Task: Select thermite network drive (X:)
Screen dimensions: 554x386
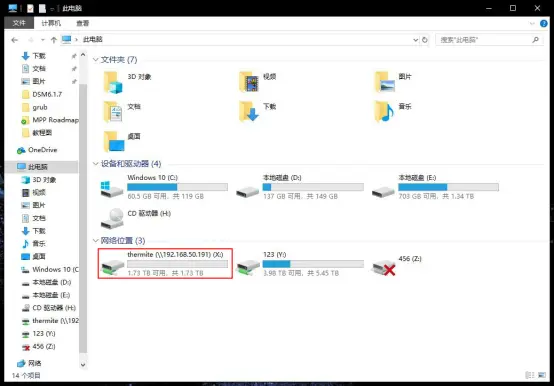Action: coord(165,263)
